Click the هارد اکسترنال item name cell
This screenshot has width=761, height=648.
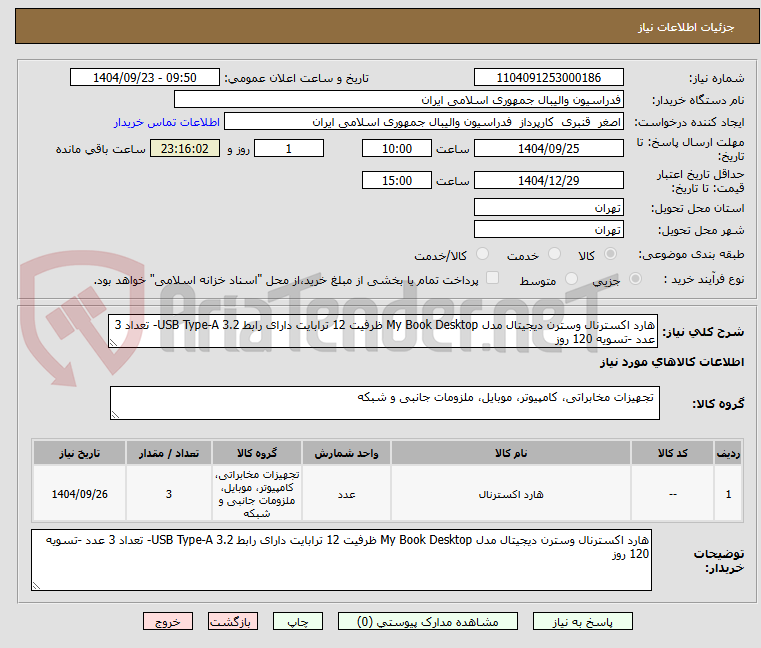point(511,494)
